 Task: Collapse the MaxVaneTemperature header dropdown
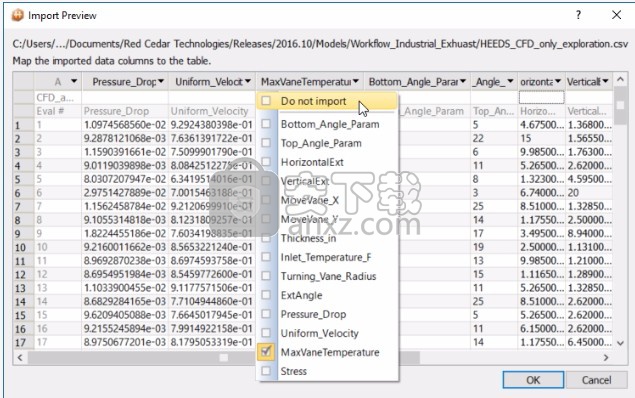tap(356, 81)
